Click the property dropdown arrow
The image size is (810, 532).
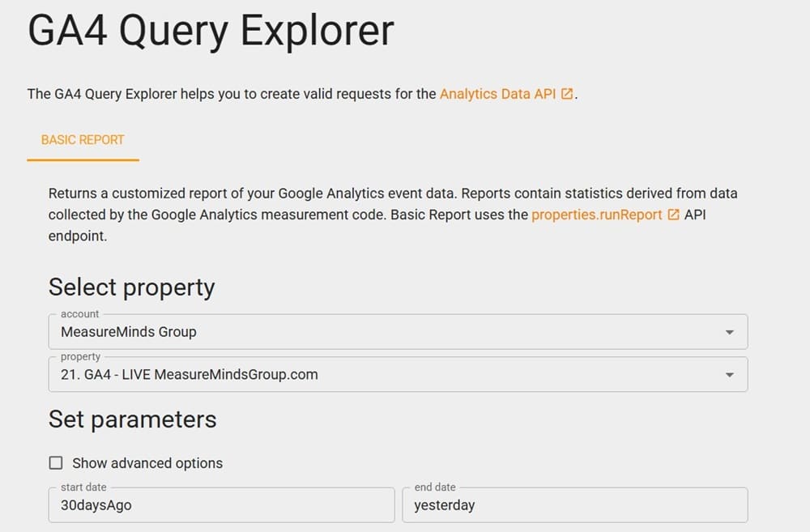click(730, 375)
